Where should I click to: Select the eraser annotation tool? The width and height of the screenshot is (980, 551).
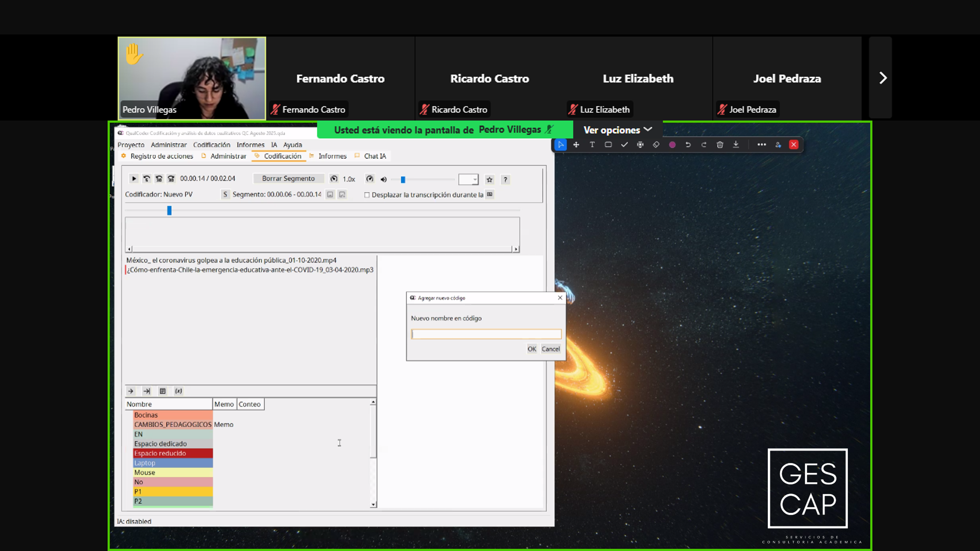click(x=656, y=145)
